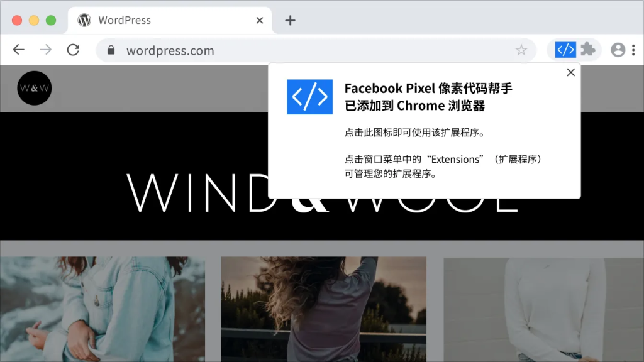
Task: Click the WordPress favicon on the tab
Action: point(84,20)
